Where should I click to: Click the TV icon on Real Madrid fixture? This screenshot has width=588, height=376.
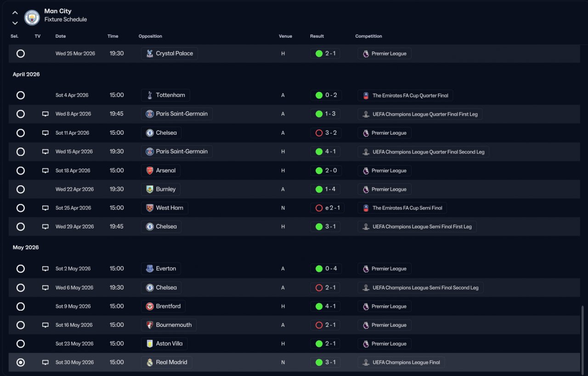click(45, 362)
